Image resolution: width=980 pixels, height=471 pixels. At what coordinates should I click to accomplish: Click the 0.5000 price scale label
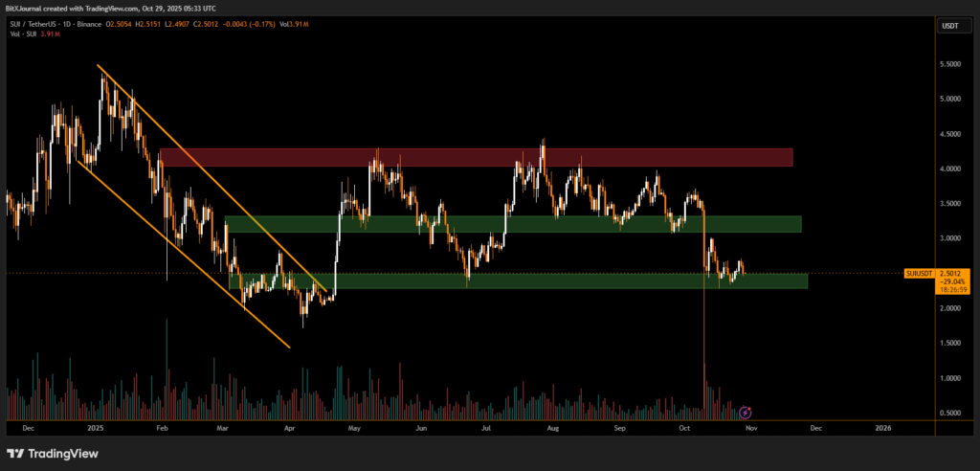pyautogui.click(x=951, y=414)
